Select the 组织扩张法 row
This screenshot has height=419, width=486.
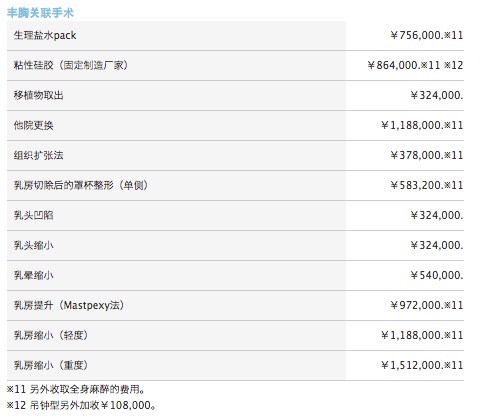[x=235, y=155]
